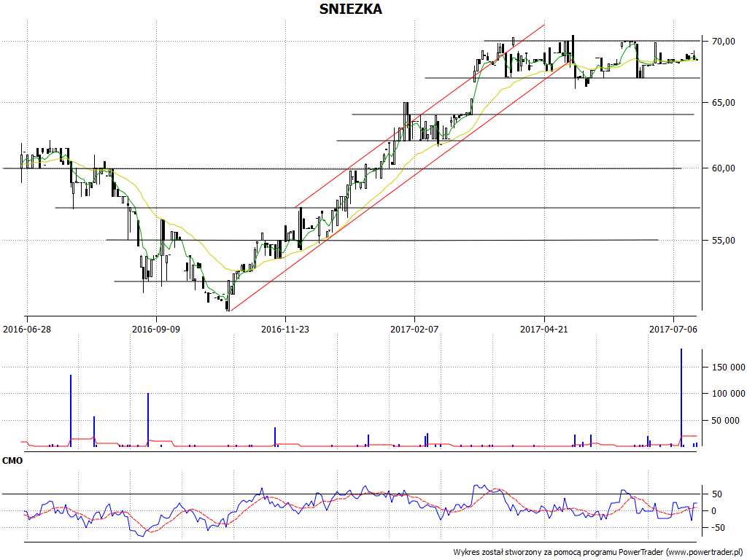Screen dimensions: 747x560
Task: Click the SNIEZKA chart title
Action: coord(350,9)
